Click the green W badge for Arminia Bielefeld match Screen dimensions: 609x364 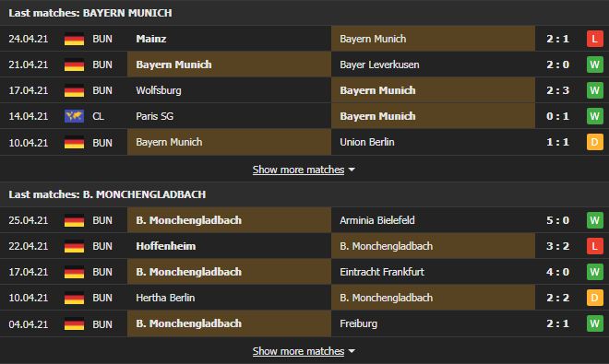click(x=594, y=220)
